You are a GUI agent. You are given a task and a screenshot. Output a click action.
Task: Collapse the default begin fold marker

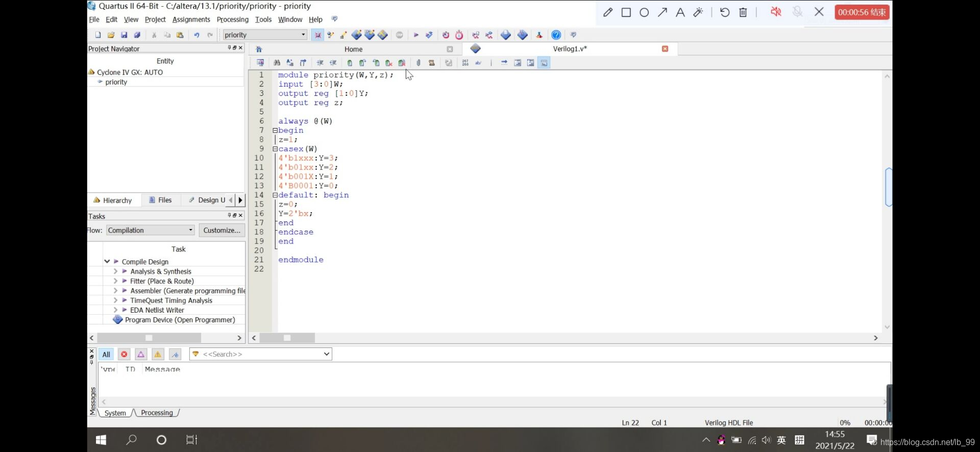click(x=275, y=195)
